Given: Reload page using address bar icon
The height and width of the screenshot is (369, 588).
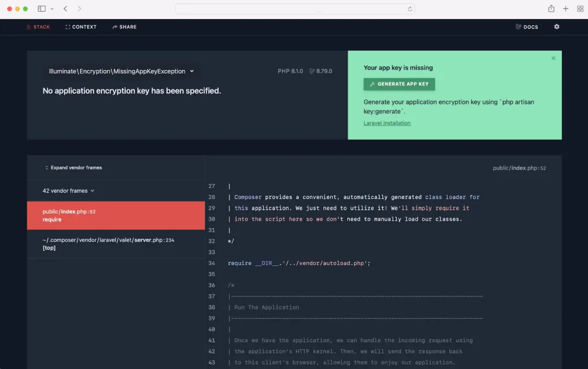Looking at the screenshot, I should pos(410,9).
